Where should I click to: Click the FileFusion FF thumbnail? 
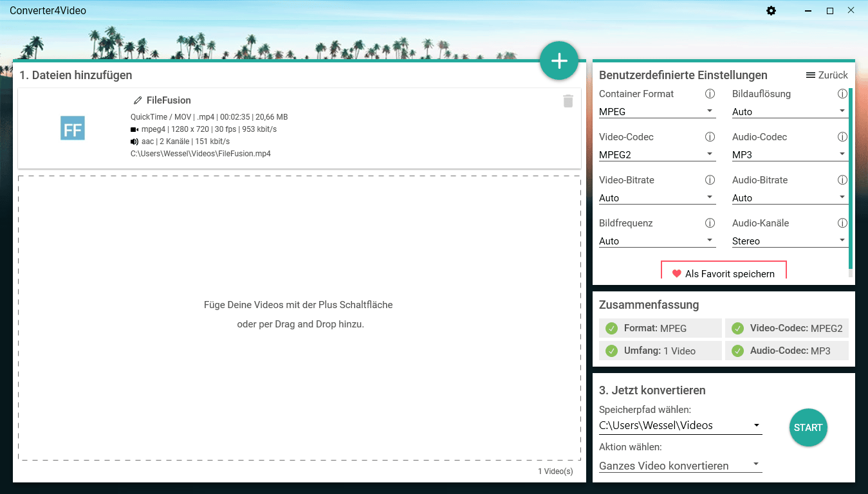pos(73,129)
